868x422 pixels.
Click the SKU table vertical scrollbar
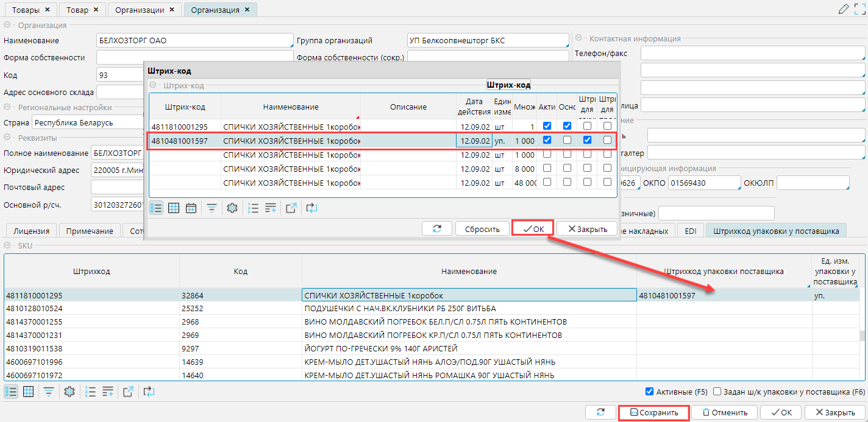point(863,336)
